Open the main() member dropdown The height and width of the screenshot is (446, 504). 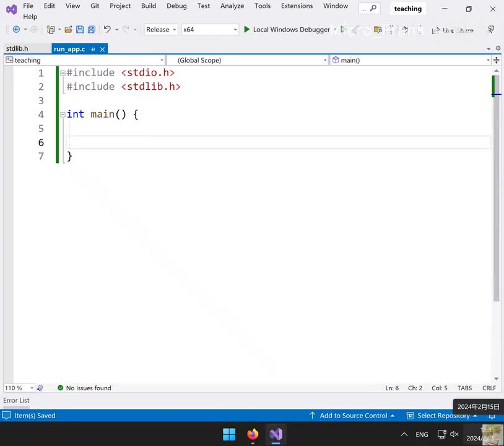(x=411, y=60)
